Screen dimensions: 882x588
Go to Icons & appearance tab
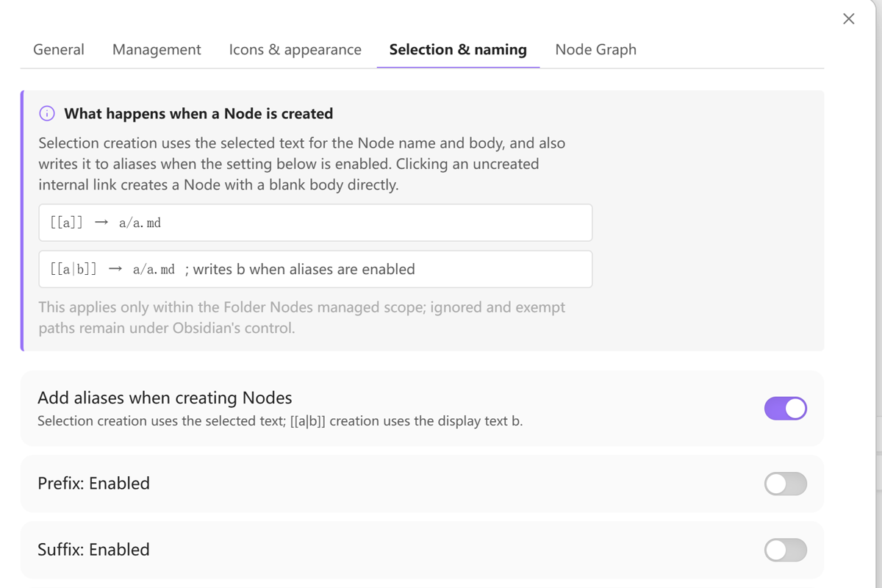(x=295, y=49)
